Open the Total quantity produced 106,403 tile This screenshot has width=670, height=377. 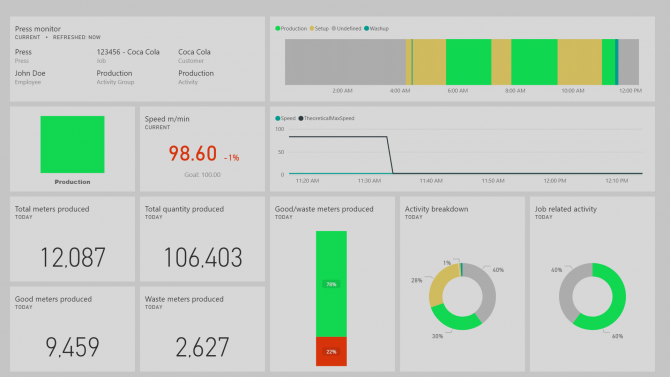202,239
